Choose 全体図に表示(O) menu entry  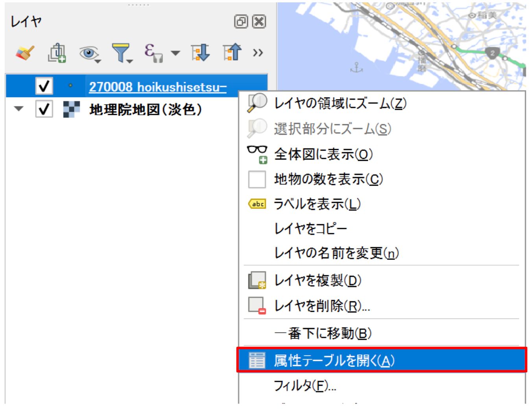382,154
